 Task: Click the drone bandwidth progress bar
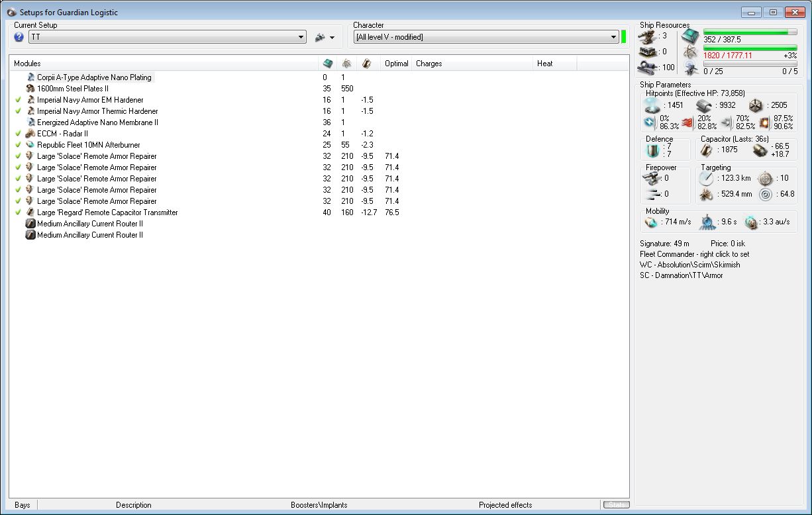click(x=750, y=64)
